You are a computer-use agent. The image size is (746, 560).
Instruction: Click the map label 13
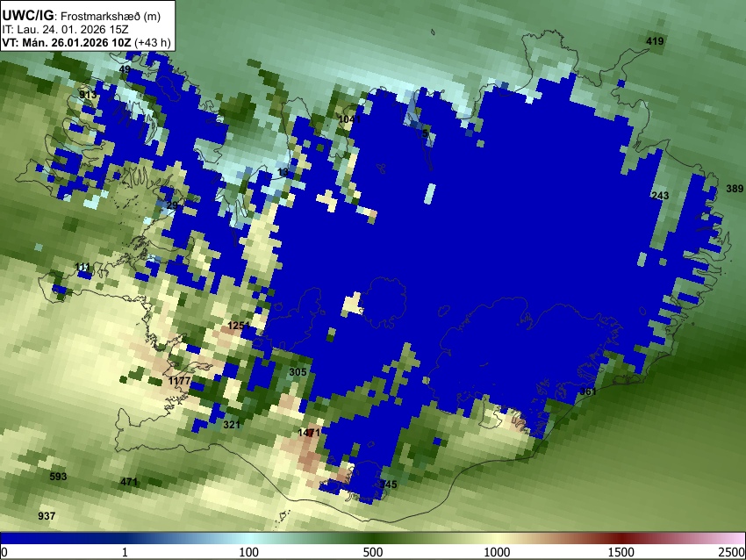[x=283, y=172]
